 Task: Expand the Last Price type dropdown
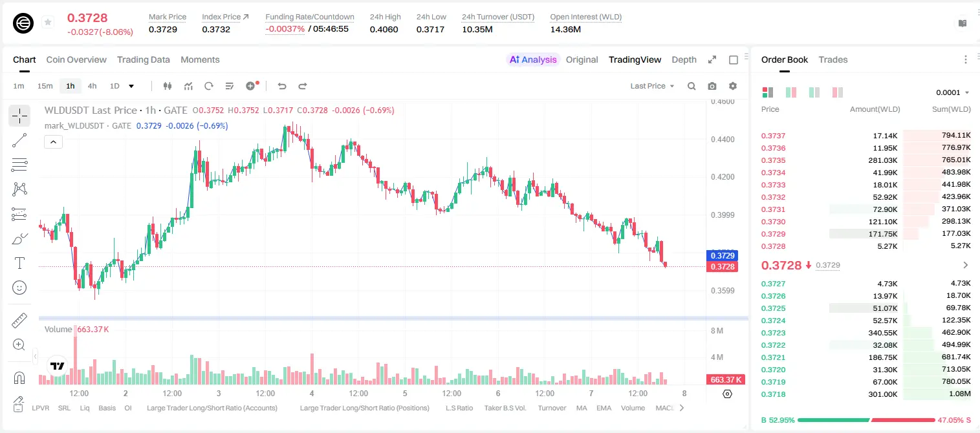pos(652,86)
